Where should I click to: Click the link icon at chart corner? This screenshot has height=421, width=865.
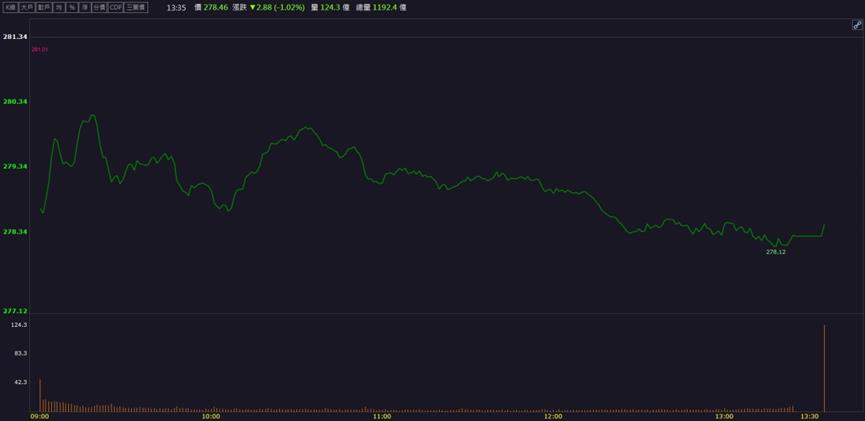pyautogui.click(x=857, y=25)
